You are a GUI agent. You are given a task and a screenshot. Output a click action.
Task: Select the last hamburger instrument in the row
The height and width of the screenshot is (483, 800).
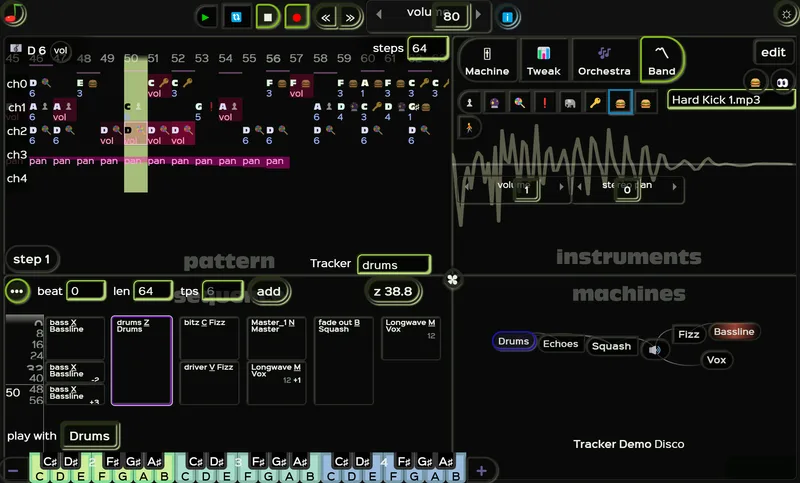[645, 104]
